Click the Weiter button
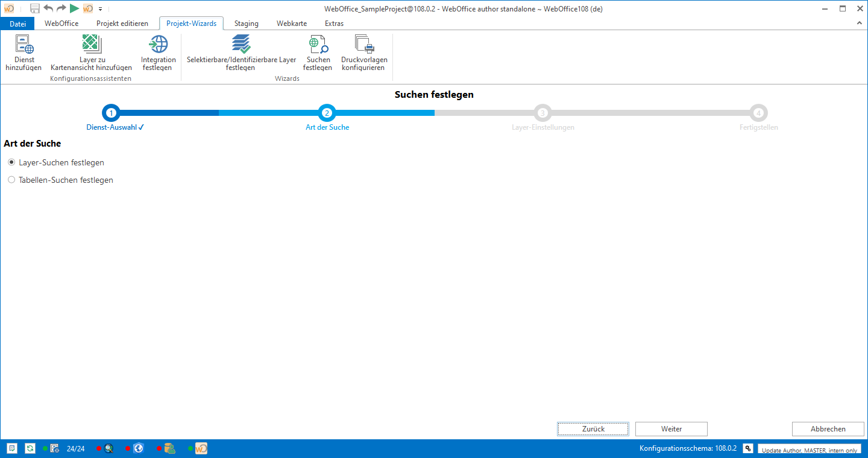Screen dimensions: 868x458 (671, 429)
